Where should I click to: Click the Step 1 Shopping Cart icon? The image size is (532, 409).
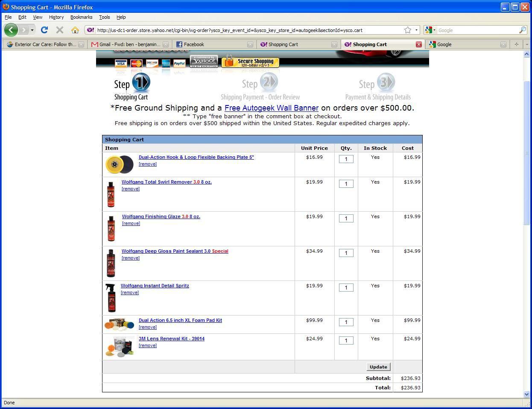click(x=140, y=83)
